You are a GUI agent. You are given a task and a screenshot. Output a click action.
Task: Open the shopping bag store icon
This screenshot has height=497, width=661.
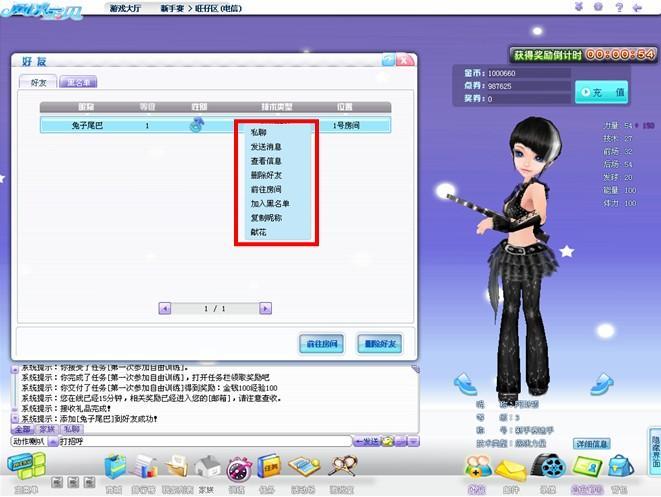point(115,467)
